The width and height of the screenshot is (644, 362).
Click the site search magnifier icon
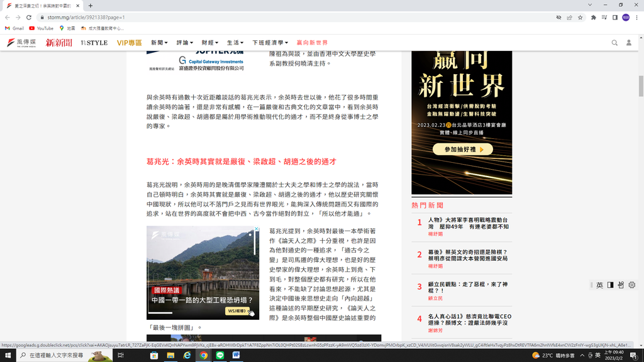tap(614, 43)
